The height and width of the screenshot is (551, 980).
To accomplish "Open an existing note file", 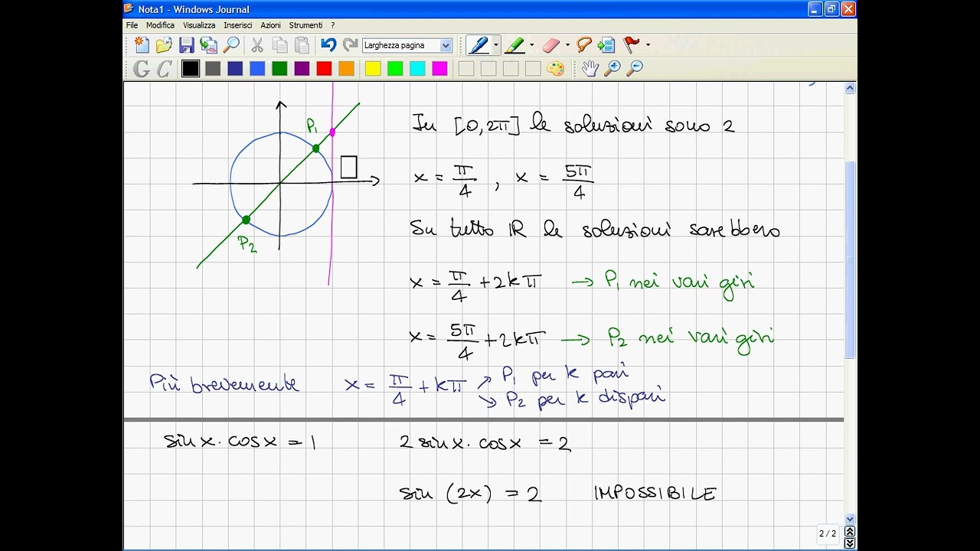I will [164, 45].
